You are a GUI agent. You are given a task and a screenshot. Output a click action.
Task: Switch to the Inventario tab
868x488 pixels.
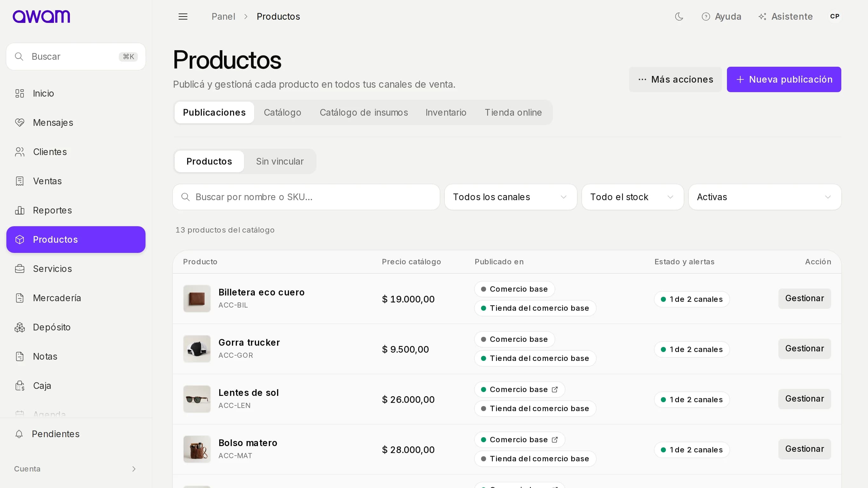click(446, 112)
